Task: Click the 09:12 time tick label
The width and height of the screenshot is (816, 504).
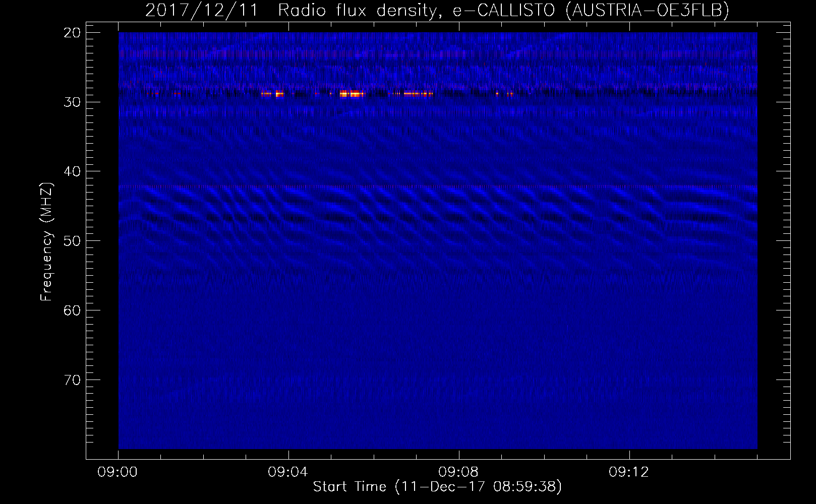Action: (x=629, y=472)
